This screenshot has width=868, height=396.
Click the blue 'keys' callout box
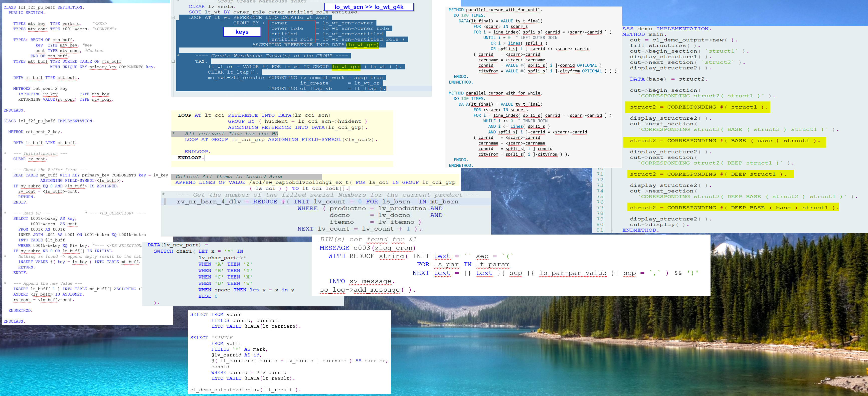(x=242, y=32)
